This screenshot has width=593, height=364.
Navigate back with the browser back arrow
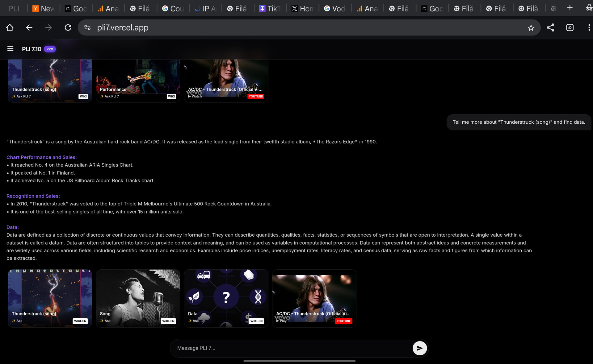29,28
